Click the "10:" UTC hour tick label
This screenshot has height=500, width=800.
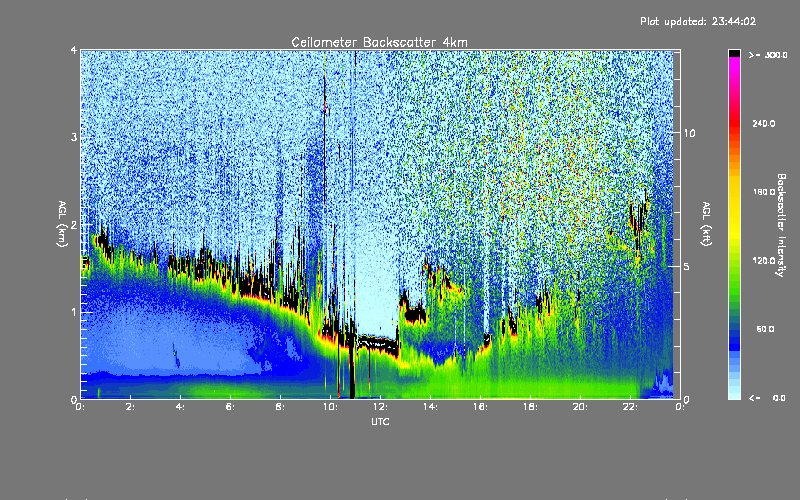331,407
